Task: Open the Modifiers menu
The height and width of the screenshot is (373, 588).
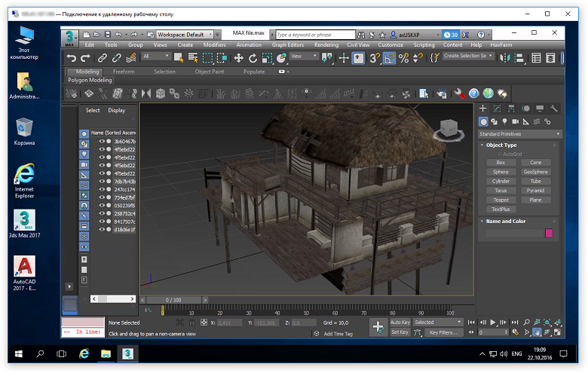Action: [214, 45]
